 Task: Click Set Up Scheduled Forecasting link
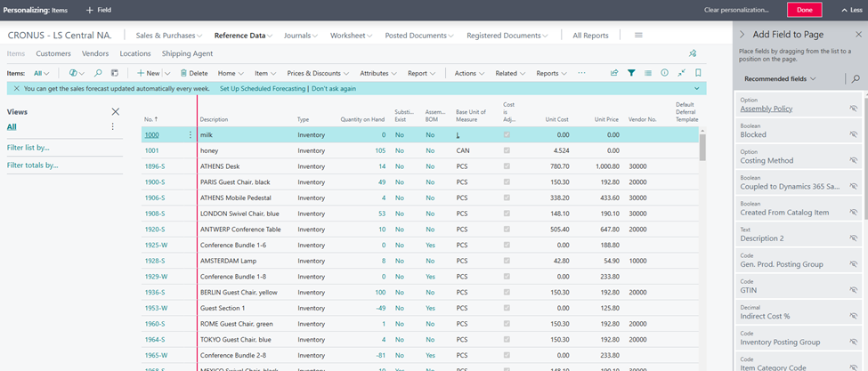pyautogui.click(x=263, y=89)
